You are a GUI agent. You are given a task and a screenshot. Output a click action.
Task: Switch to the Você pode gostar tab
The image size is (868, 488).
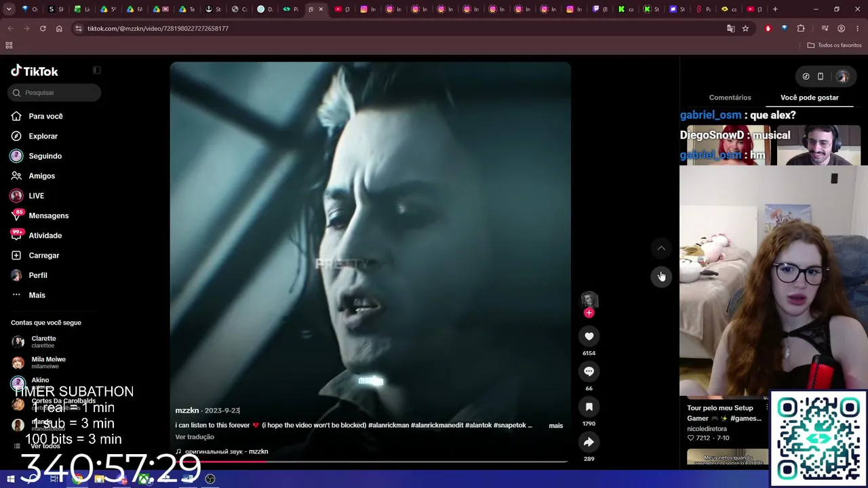click(x=810, y=98)
